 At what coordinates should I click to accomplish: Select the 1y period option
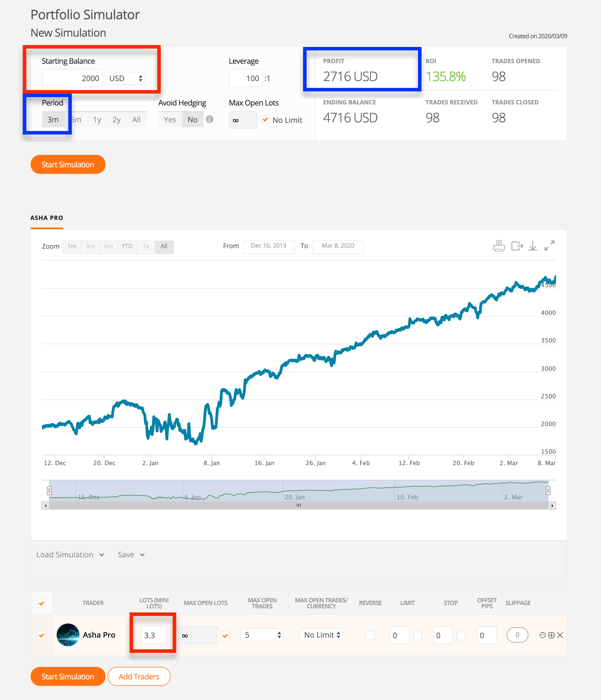pyautogui.click(x=97, y=120)
